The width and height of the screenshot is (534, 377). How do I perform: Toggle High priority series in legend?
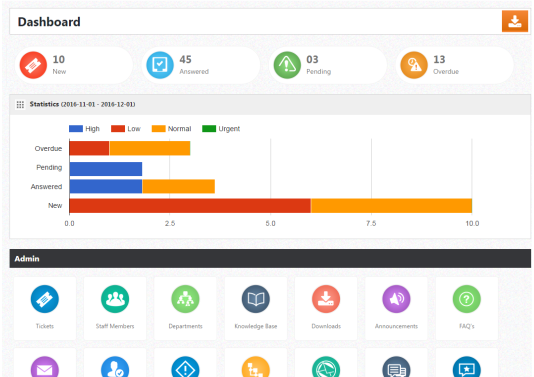[x=84, y=129]
